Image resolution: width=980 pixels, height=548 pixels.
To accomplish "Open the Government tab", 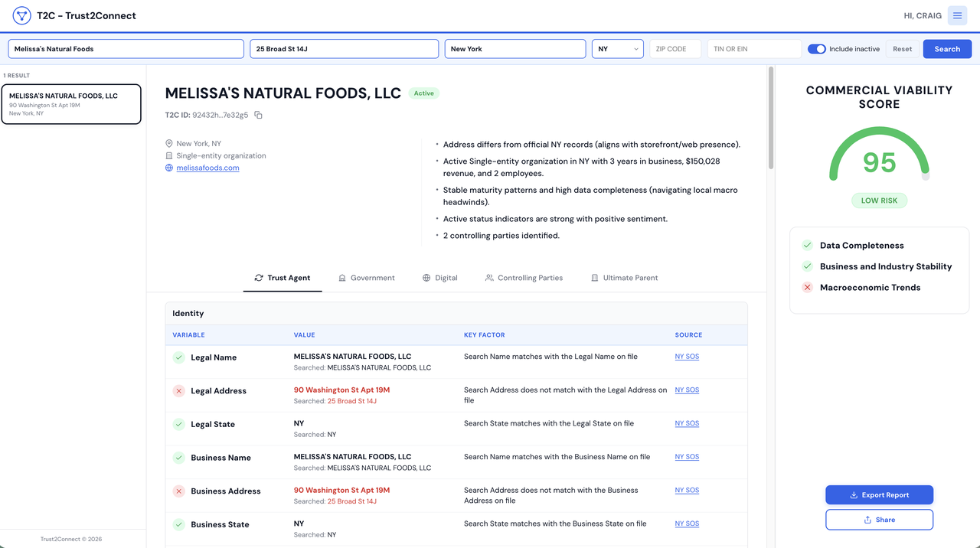I will click(367, 278).
